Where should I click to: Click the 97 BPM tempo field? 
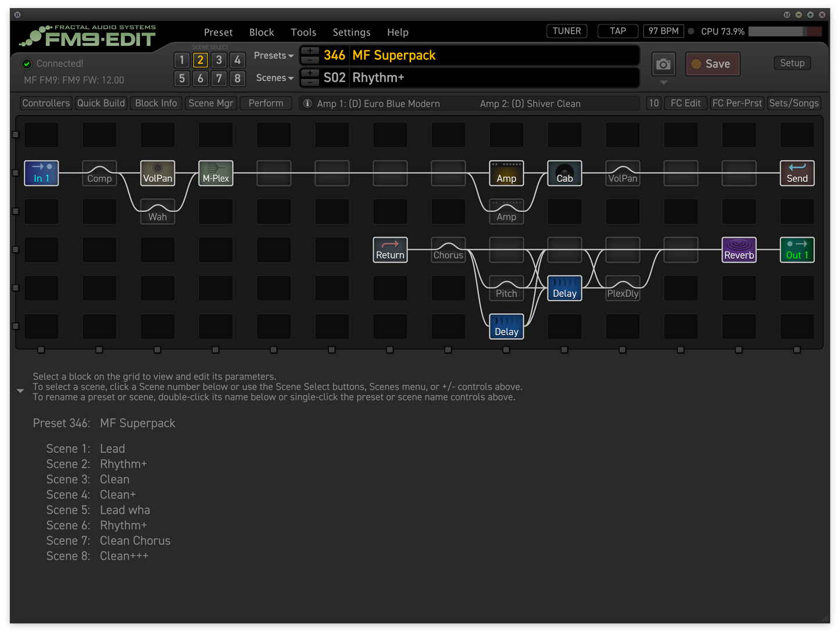pos(663,31)
